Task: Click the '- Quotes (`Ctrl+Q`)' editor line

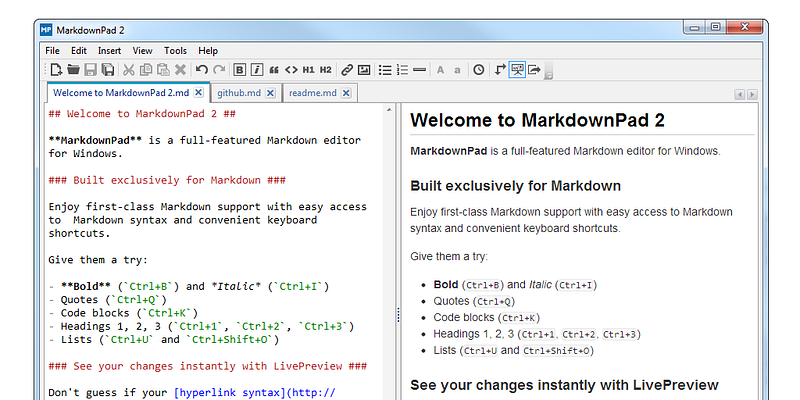Action: tap(108, 299)
